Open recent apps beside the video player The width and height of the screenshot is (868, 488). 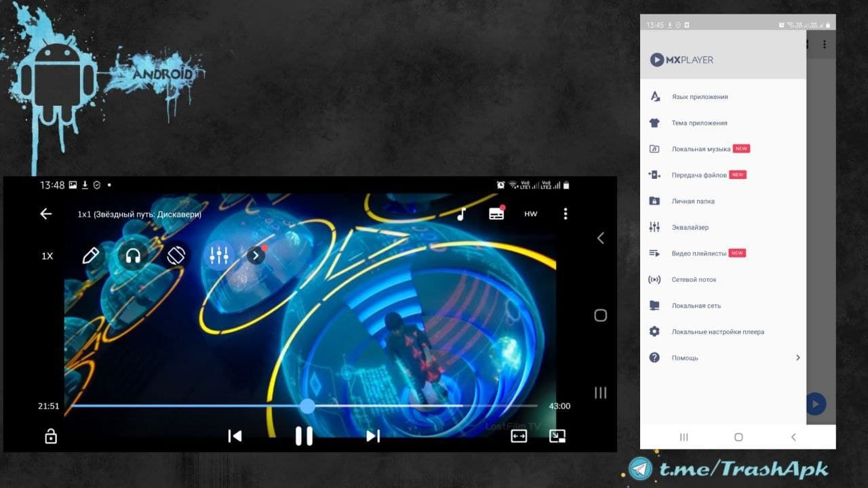(x=600, y=392)
